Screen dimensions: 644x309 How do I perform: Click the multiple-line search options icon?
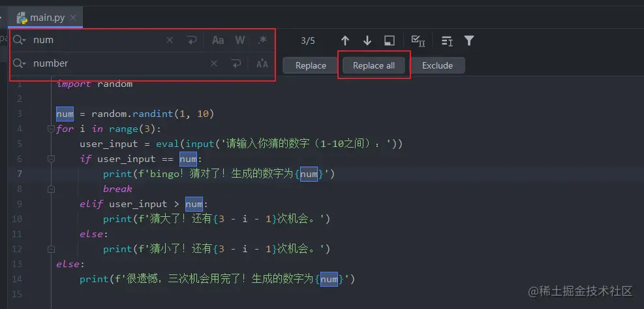(x=447, y=41)
